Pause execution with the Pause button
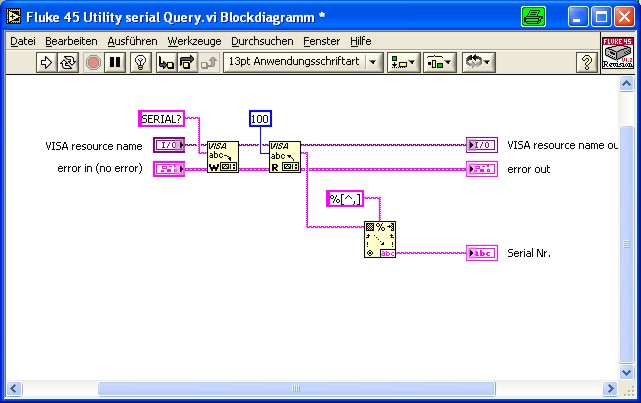Screen dimensions: 641x403 pyautogui.click(x=115, y=63)
